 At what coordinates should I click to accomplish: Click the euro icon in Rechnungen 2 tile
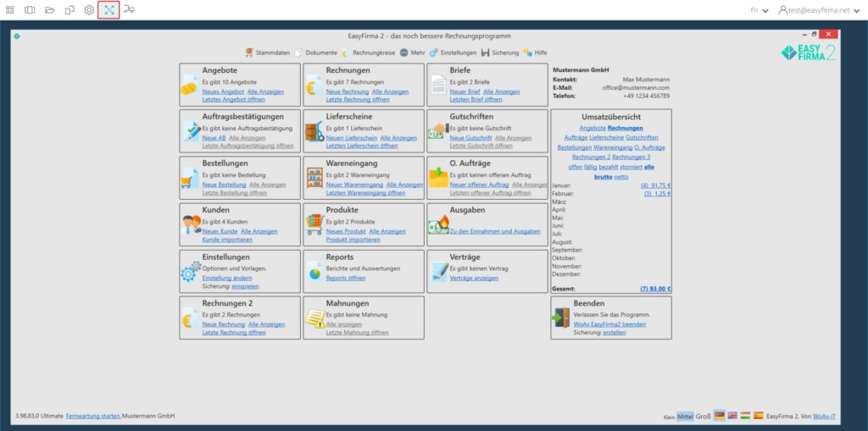tap(188, 320)
